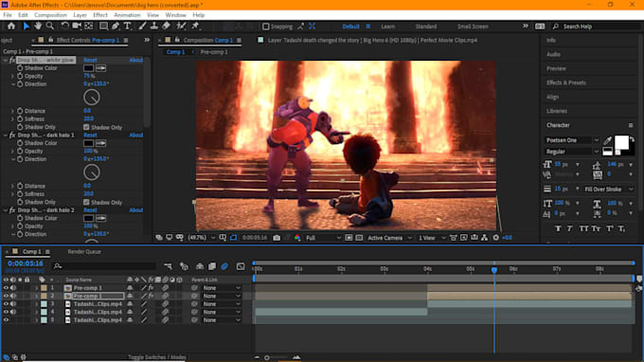This screenshot has width=644, height=362.
Task: Open the Regular font style dropdown
Action: coord(572,152)
